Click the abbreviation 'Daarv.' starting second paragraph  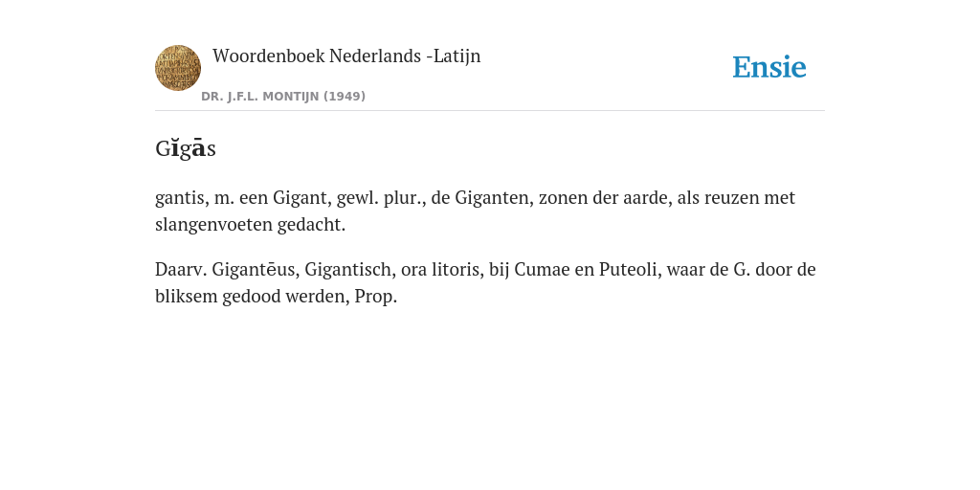click(181, 269)
